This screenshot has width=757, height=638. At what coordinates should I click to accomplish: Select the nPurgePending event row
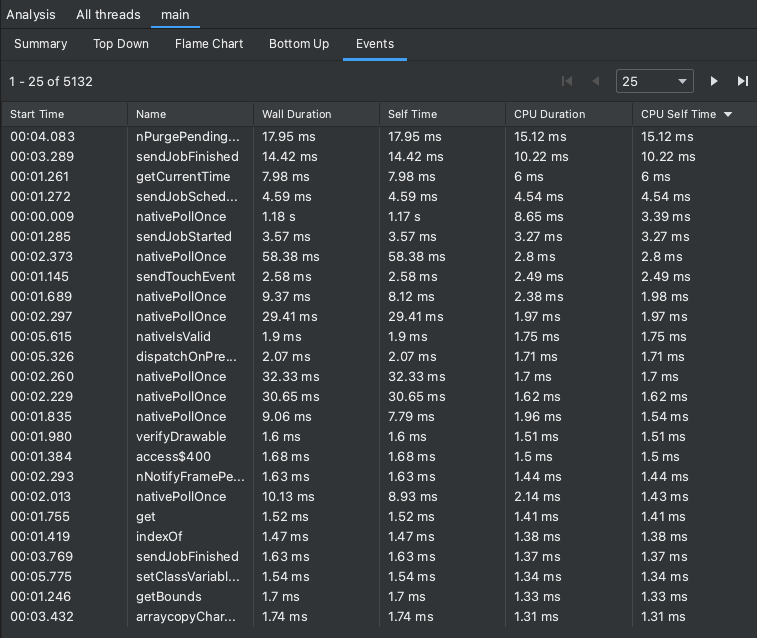click(x=188, y=137)
